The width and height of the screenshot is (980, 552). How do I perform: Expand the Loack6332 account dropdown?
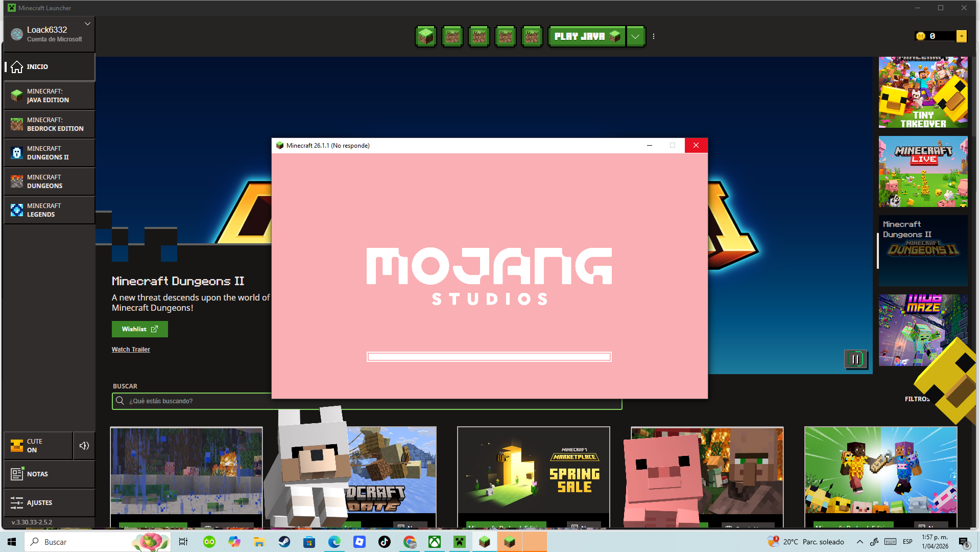[x=87, y=24]
